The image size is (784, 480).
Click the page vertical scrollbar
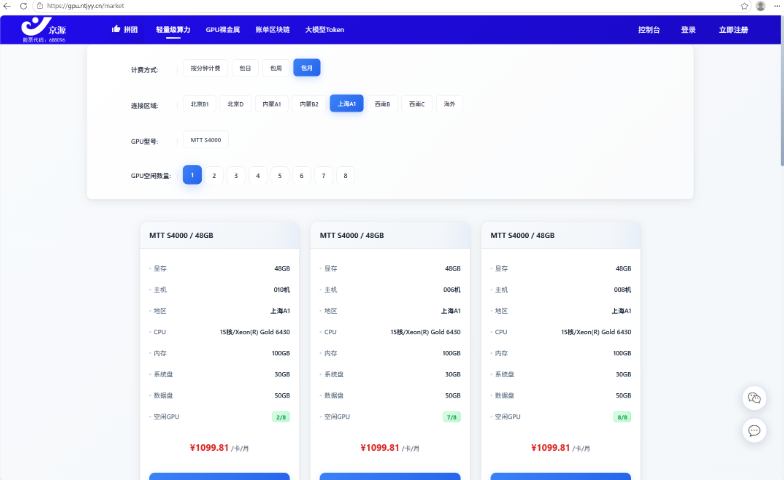[782, 90]
